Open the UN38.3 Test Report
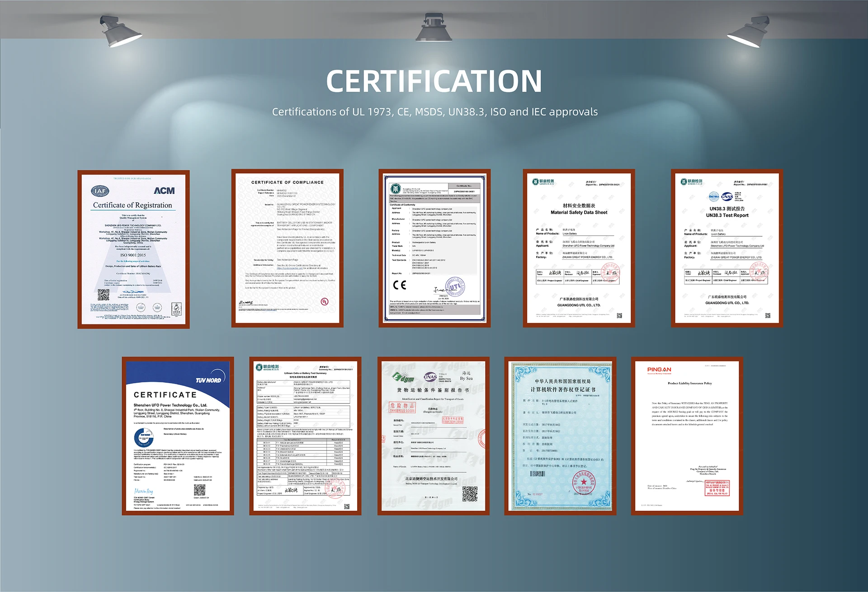The image size is (868, 592). [x=727, y=248]
